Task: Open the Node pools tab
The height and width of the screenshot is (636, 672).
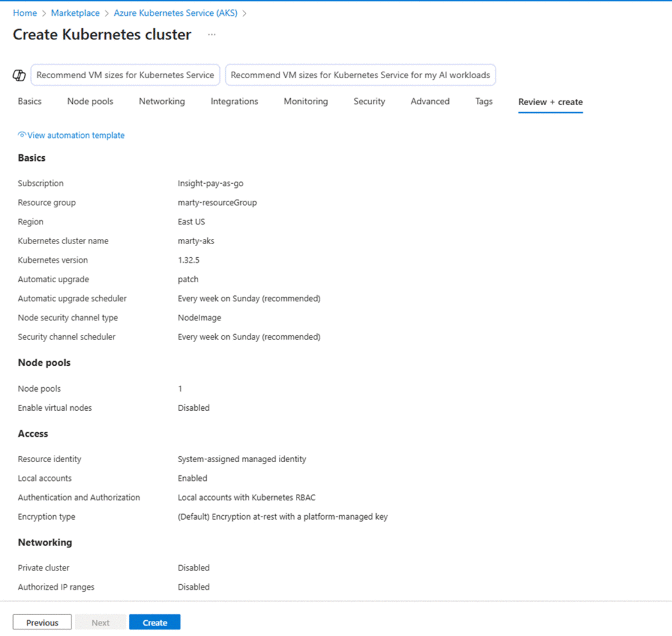Action: (x=90, y=102)
